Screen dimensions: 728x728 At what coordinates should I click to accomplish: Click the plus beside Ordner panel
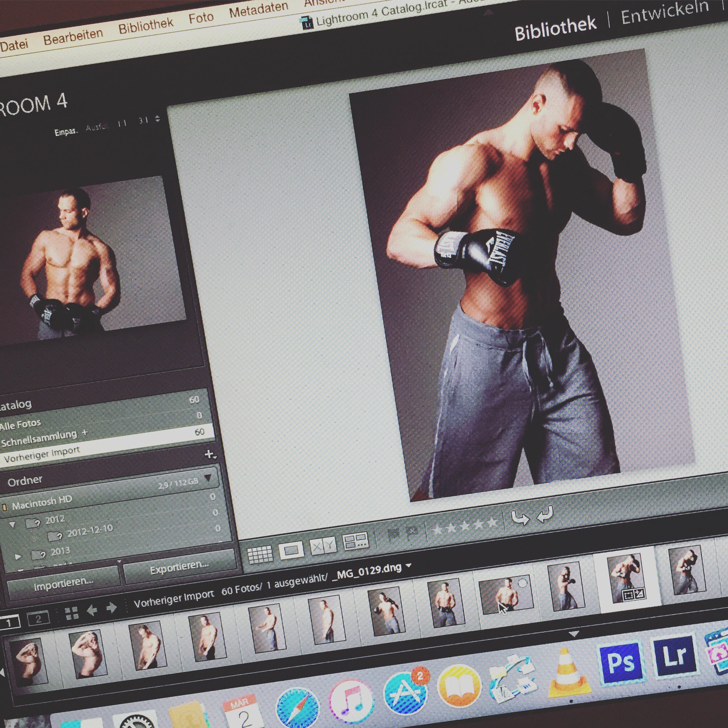tap(210, 455)
